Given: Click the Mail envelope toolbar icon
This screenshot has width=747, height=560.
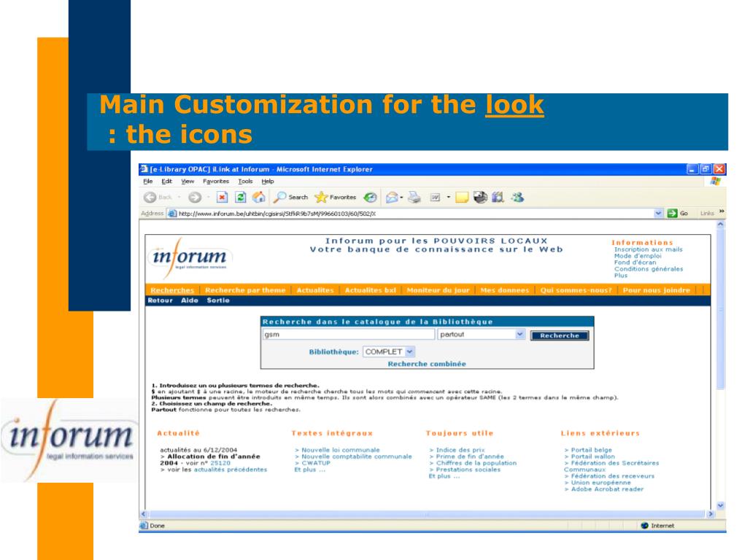Looking at the screenshot, I should (392, 197).
